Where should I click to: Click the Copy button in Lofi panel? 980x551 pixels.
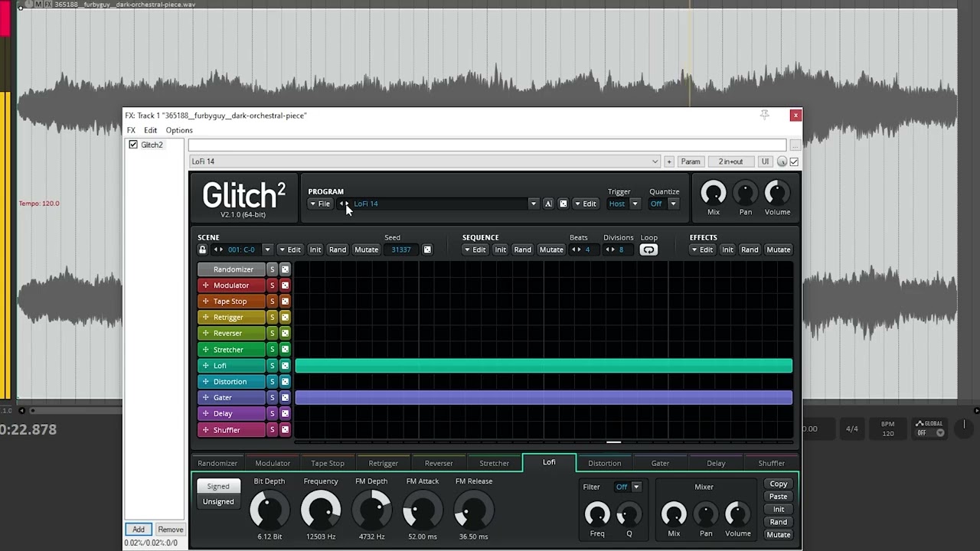[x=779, y=484]
